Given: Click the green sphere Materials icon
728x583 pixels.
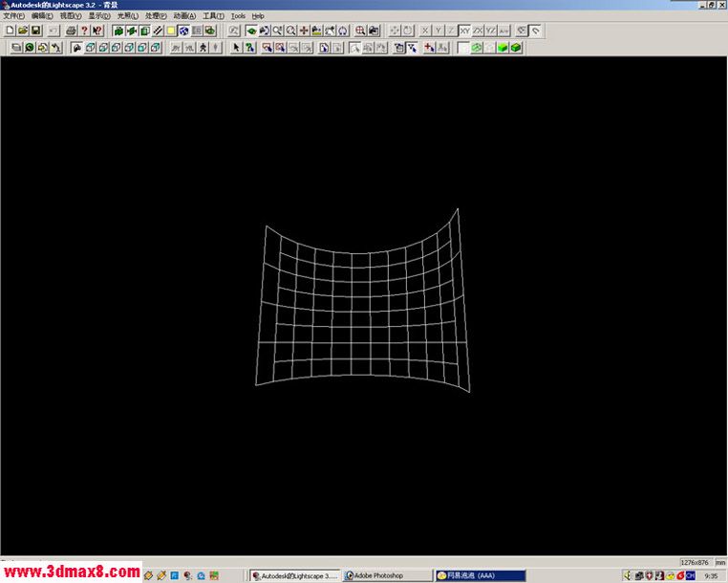Looking at the screenshot, I should point(30,48).
